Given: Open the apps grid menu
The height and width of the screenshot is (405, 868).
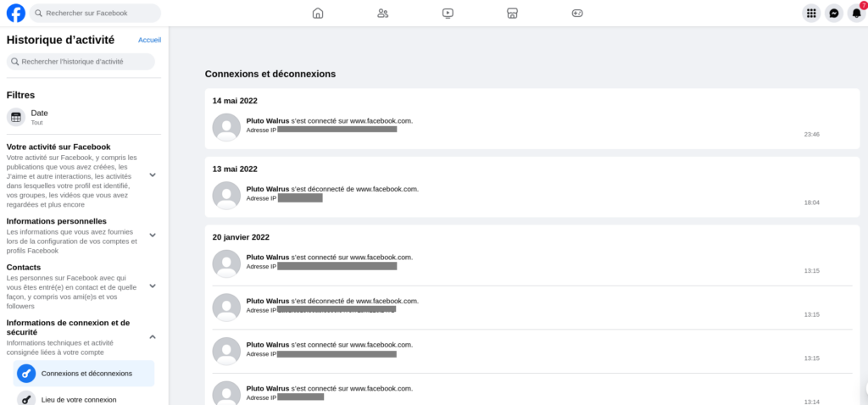Looking at the screenshot, I should point(811,14).
